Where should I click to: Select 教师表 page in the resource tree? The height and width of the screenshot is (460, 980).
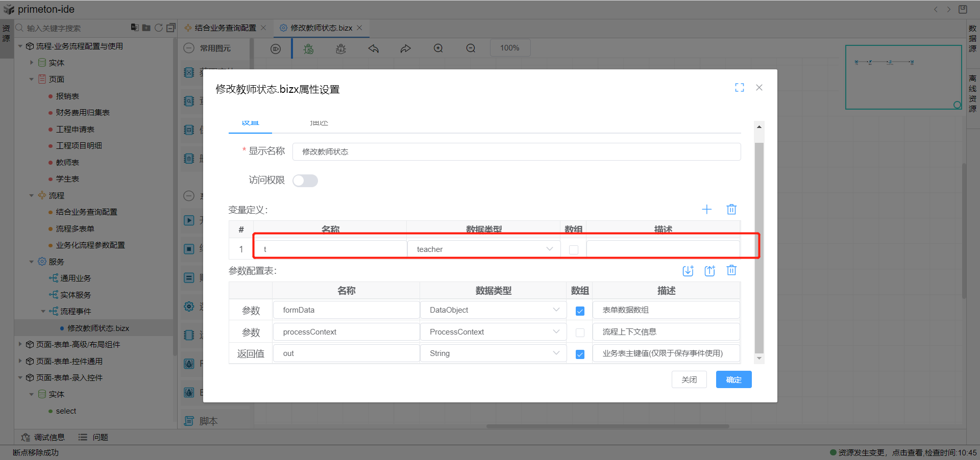point(67,163)
